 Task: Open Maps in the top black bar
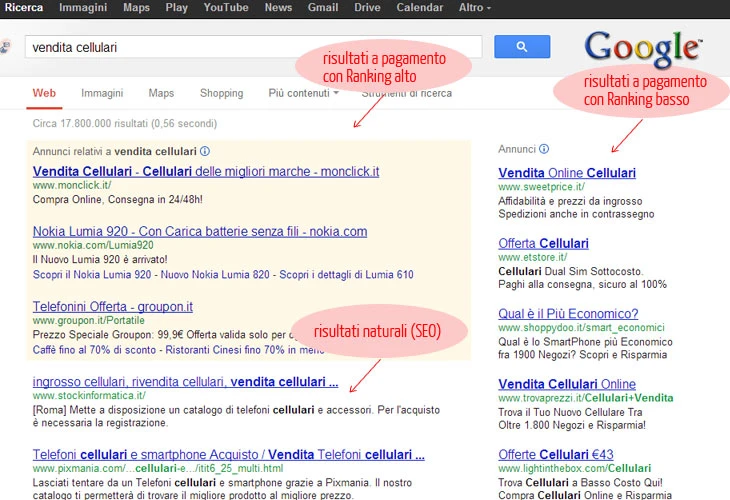[x=136, y=7]
